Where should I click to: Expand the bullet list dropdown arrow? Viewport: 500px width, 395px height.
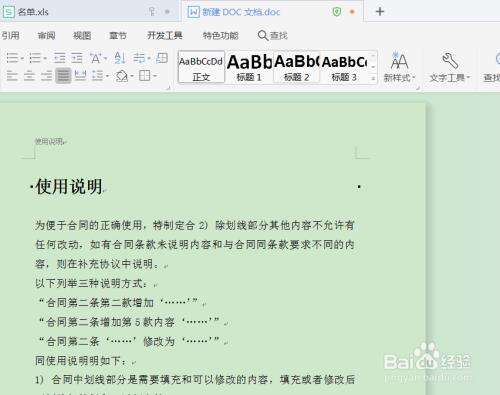(22, 59)
